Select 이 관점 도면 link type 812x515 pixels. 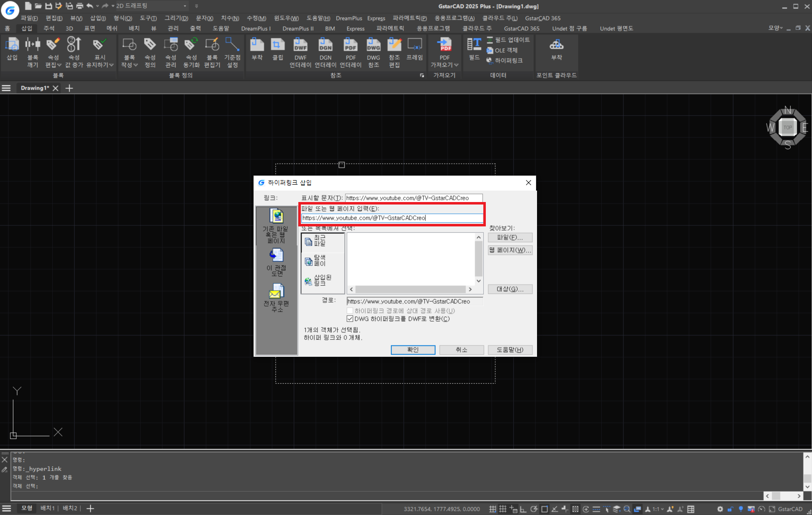click(277, 262)
